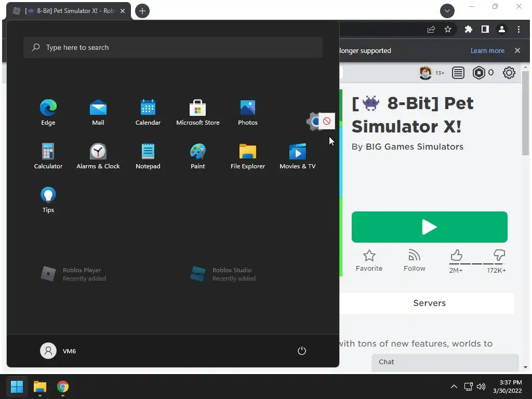Screen dimensions: 532x399
Task: Toggle the Chrome side panel
Action: 485,30
